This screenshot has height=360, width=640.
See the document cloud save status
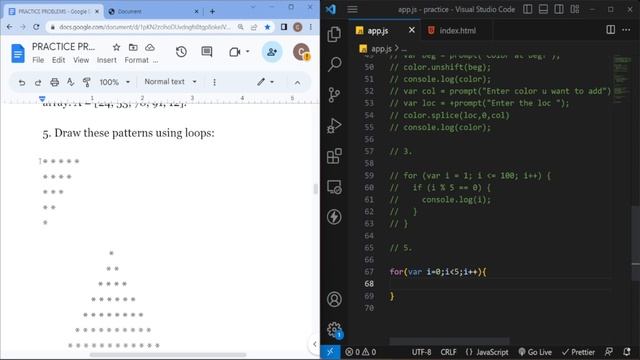[x=150, y=47]
